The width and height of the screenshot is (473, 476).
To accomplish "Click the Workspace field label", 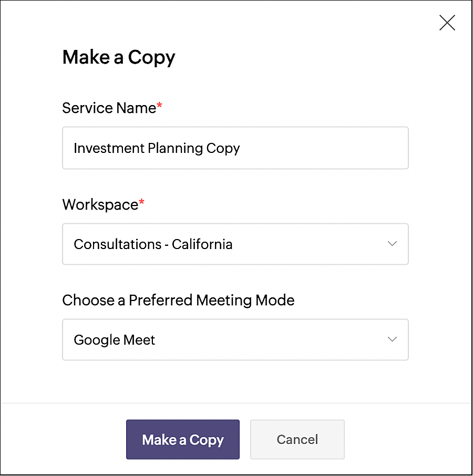I will (100, 204).
